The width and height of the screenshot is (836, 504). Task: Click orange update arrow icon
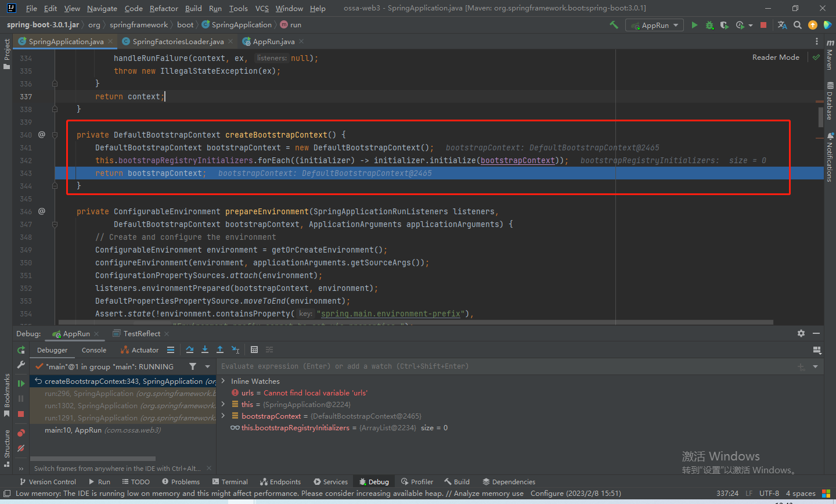pos(813,25)
